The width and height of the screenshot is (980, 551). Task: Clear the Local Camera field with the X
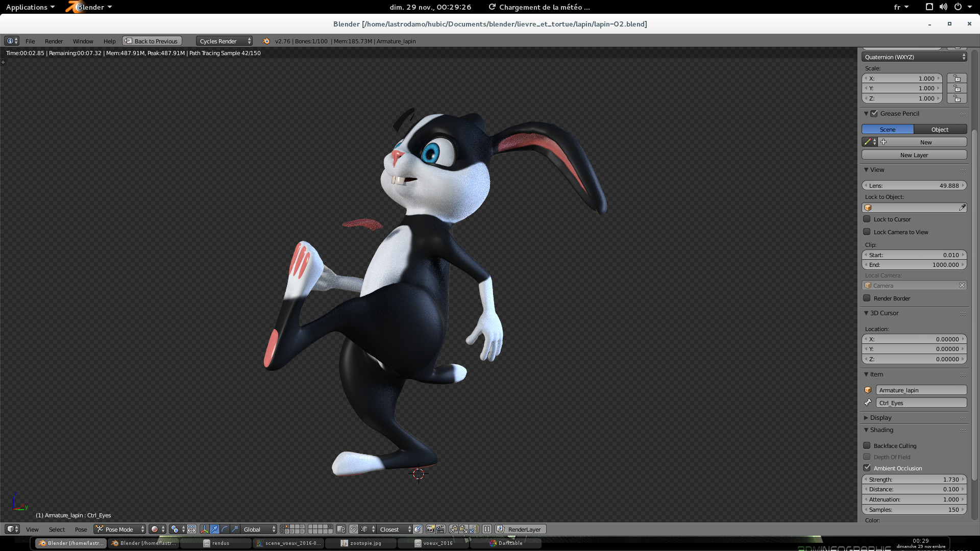962,286
